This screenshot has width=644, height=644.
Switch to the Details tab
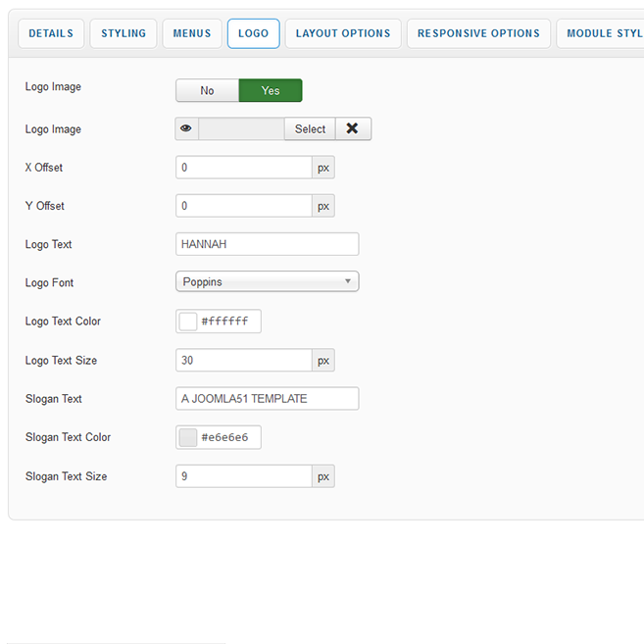click(51, 33)
